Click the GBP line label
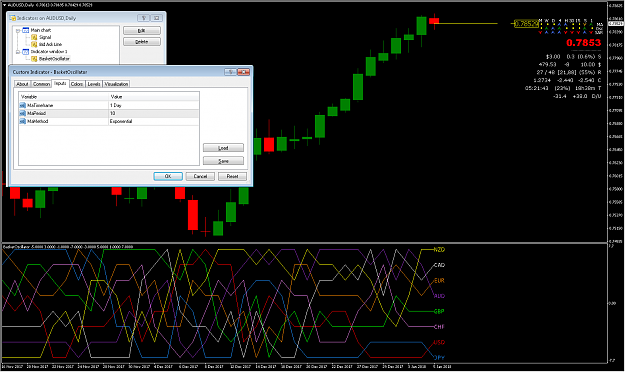 pyautogui.click(x=439, y=311)
